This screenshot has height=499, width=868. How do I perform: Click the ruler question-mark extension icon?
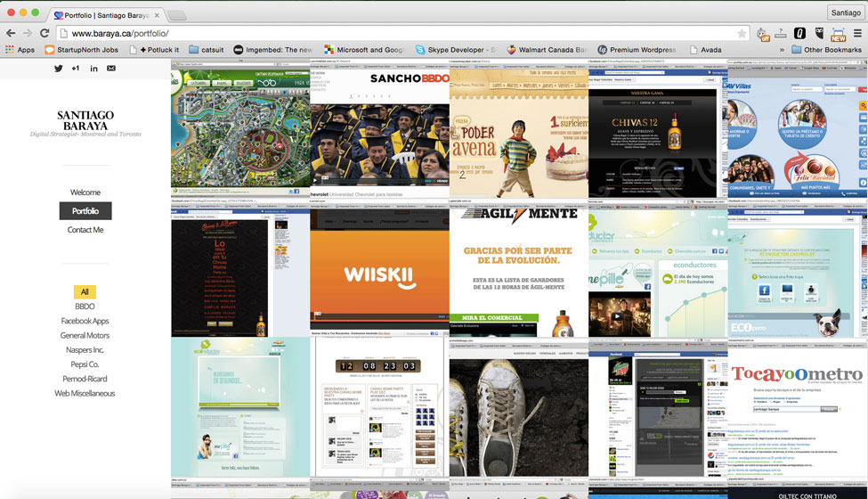coord(781,33)
